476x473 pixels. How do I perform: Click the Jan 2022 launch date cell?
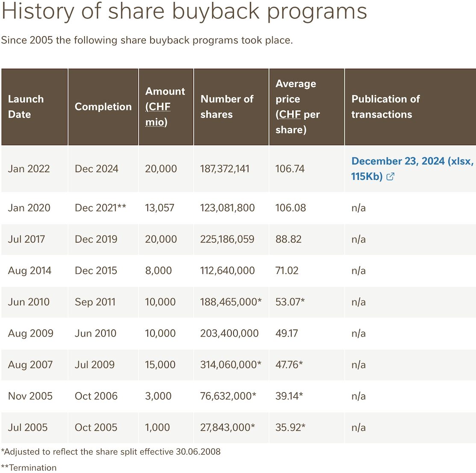(x=34, y=169)
